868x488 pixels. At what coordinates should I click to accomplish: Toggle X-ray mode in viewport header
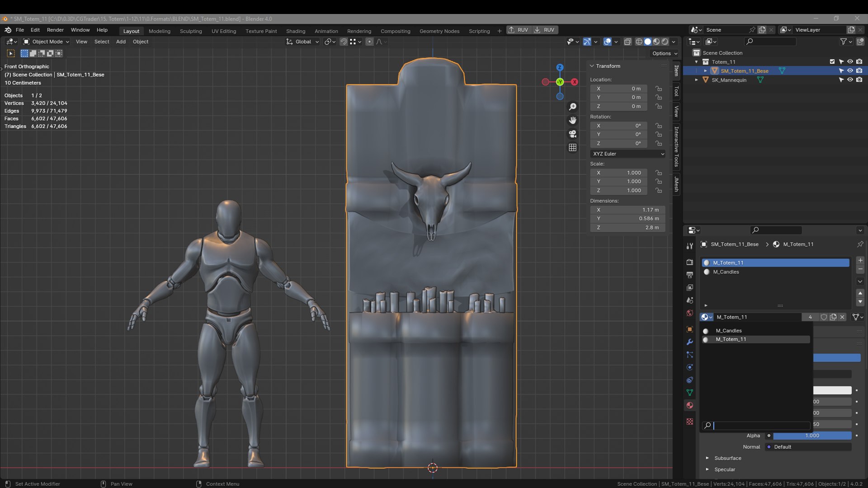tap(627, 42)
